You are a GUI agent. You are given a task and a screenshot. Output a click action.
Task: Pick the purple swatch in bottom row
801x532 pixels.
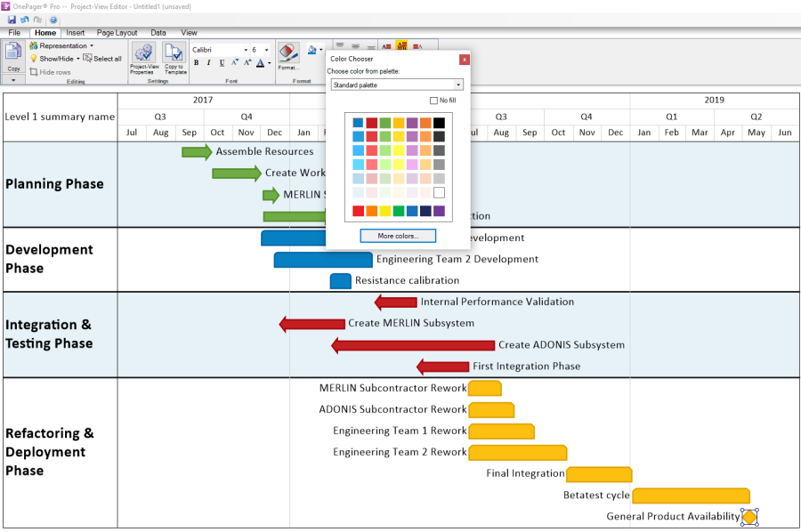point(439,211)
